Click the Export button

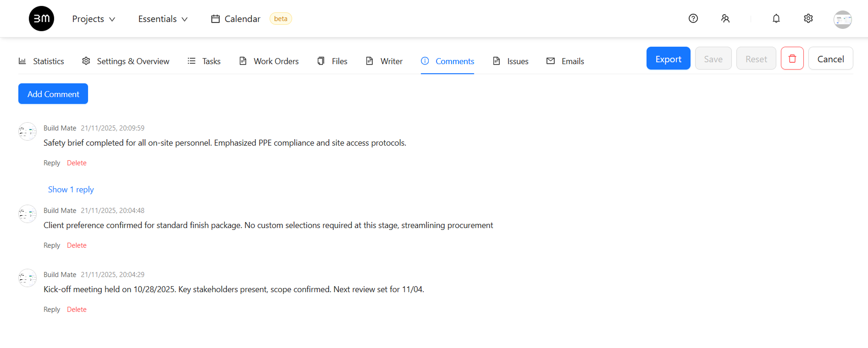click(x=669, y=58)
